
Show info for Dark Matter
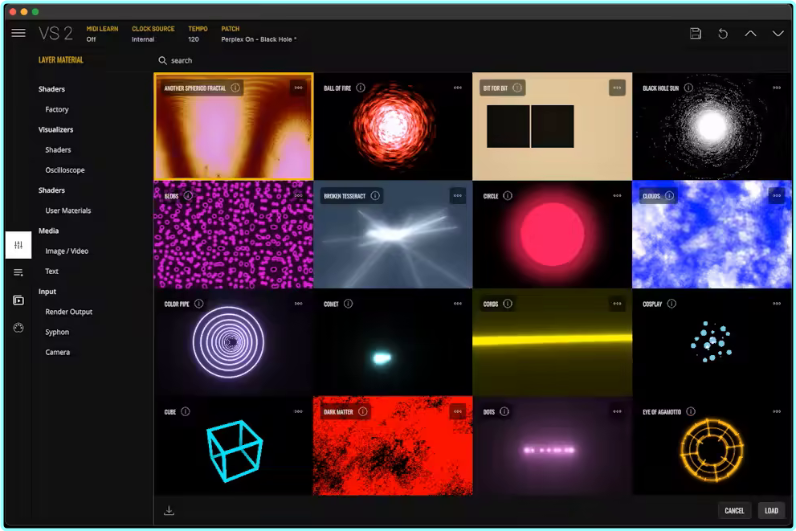coord(363,411)
